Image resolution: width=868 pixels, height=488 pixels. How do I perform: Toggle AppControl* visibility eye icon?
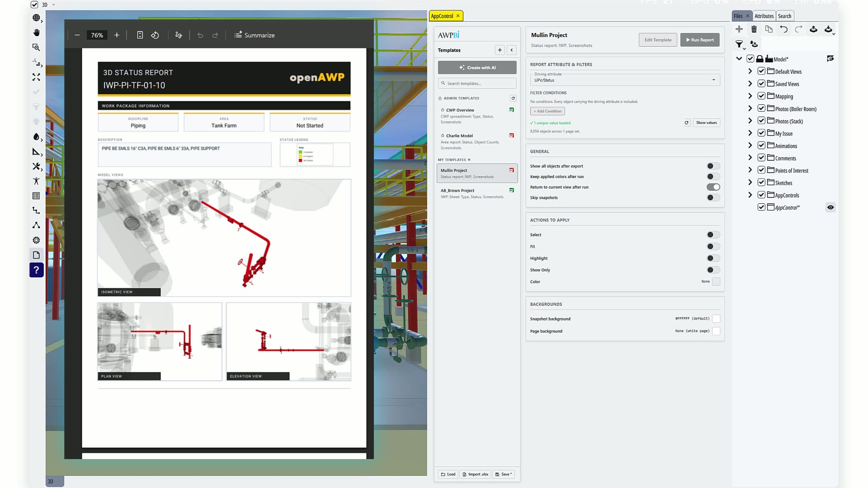point(830,207)
